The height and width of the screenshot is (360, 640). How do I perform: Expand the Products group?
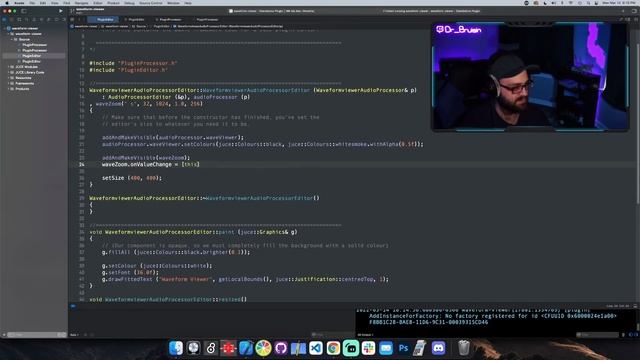pos(9,89)
